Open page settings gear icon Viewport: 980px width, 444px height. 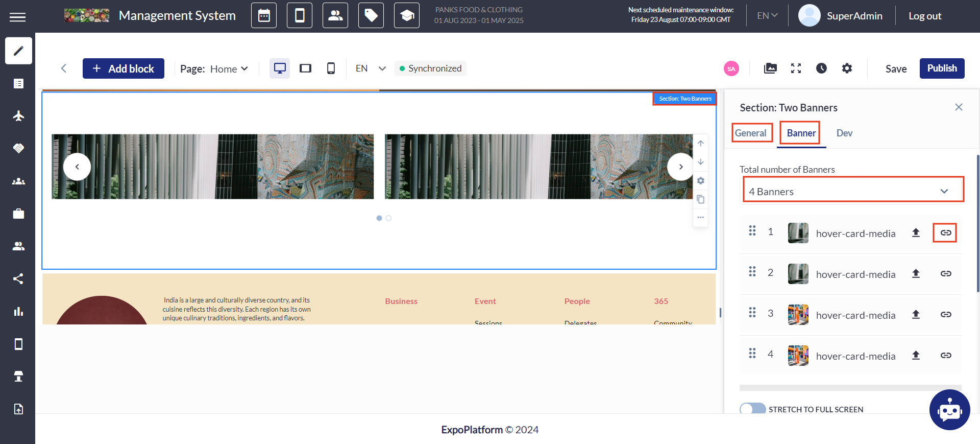pyautogui.click(x=847, y=68)
